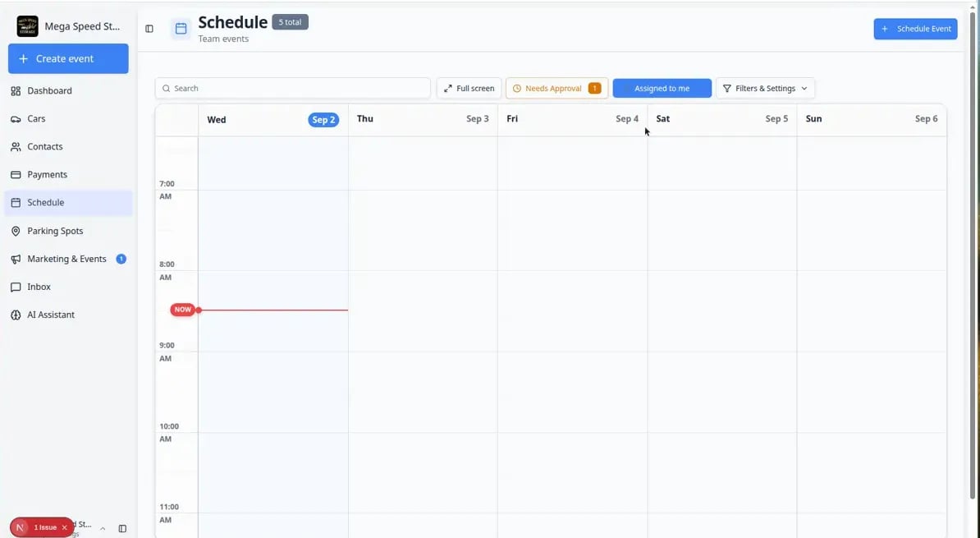Click the Contacts people icon
980x538 pixels.
coord(16,146)
